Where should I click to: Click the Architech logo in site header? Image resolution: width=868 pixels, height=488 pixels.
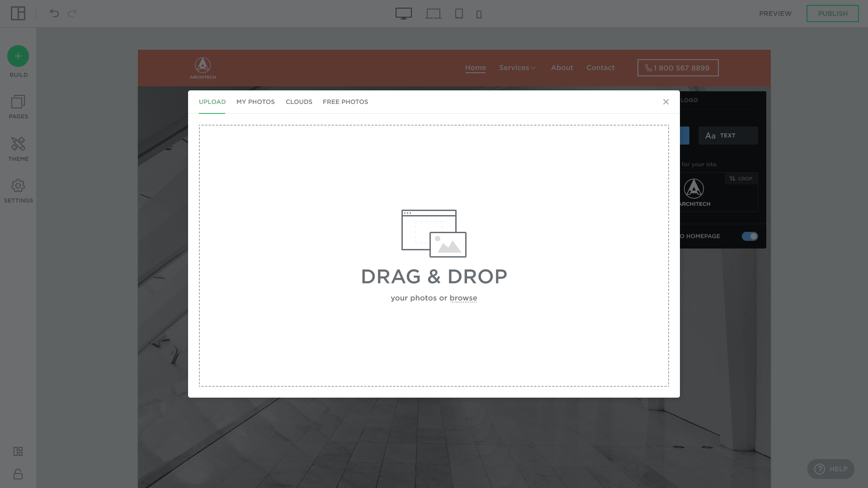pyautogui.click(x=203, y=68)
